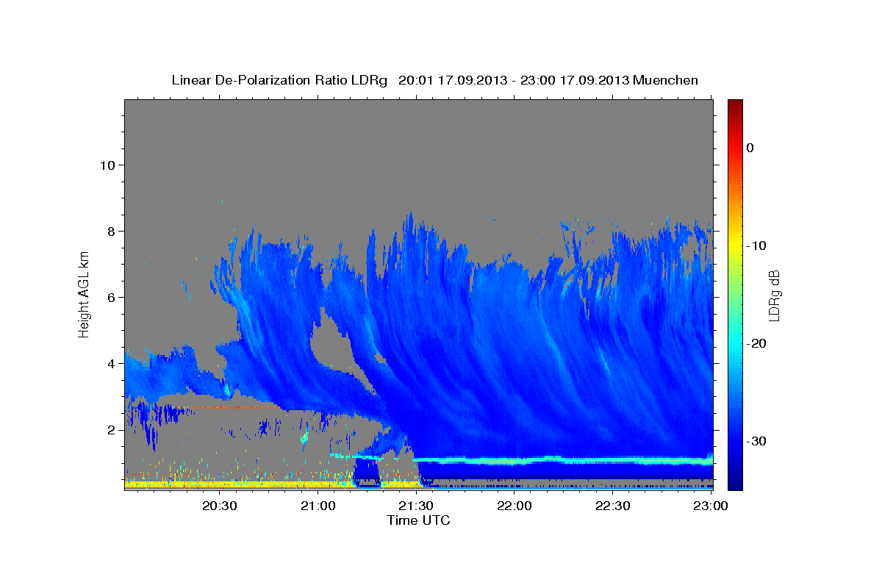Click the colorbar value -30
Viewport: 882px width, 588px height.
point(756,441)
